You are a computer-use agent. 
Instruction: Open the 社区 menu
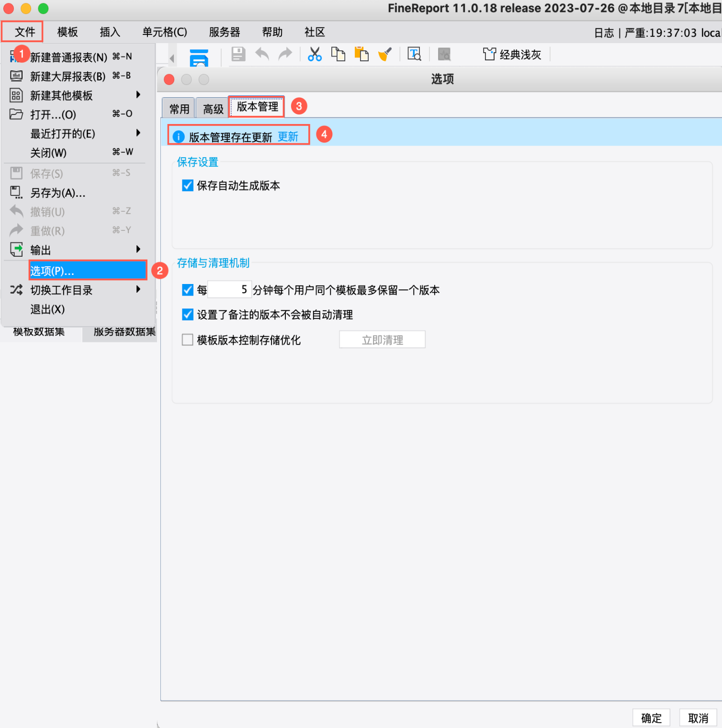point(315,32)
